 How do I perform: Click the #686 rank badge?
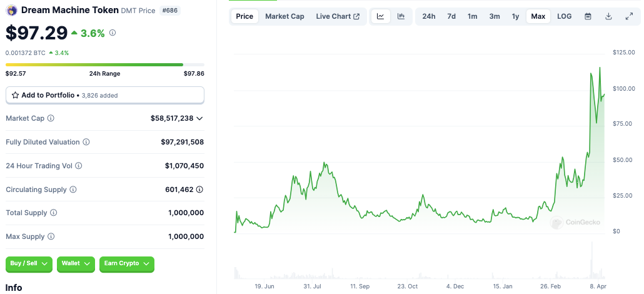(x=169, y=10)
